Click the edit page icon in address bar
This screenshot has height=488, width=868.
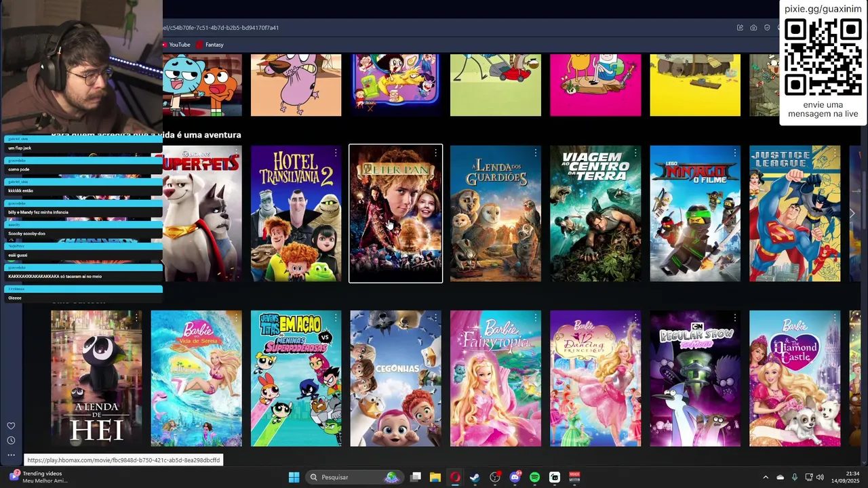[x=740, y=28]
